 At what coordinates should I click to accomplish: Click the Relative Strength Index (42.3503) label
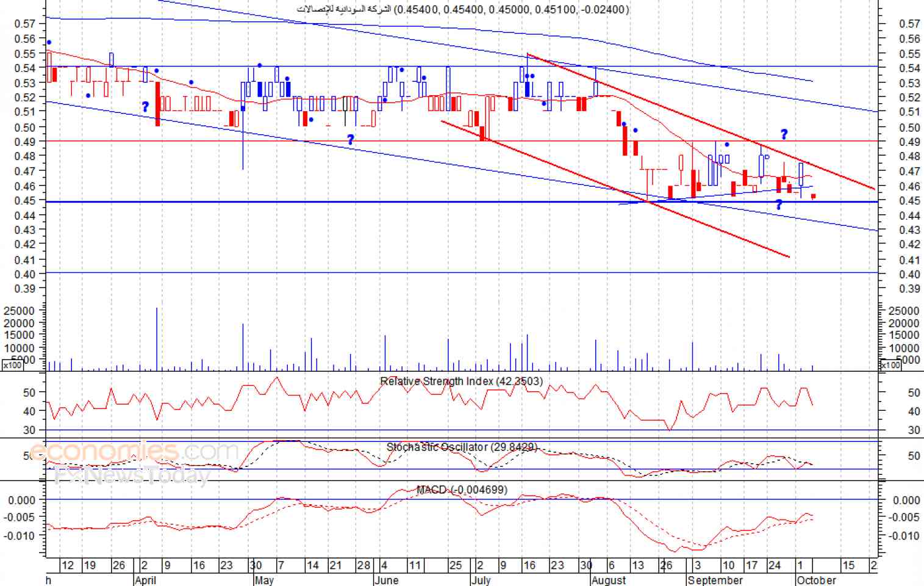[x=461, y=382]
